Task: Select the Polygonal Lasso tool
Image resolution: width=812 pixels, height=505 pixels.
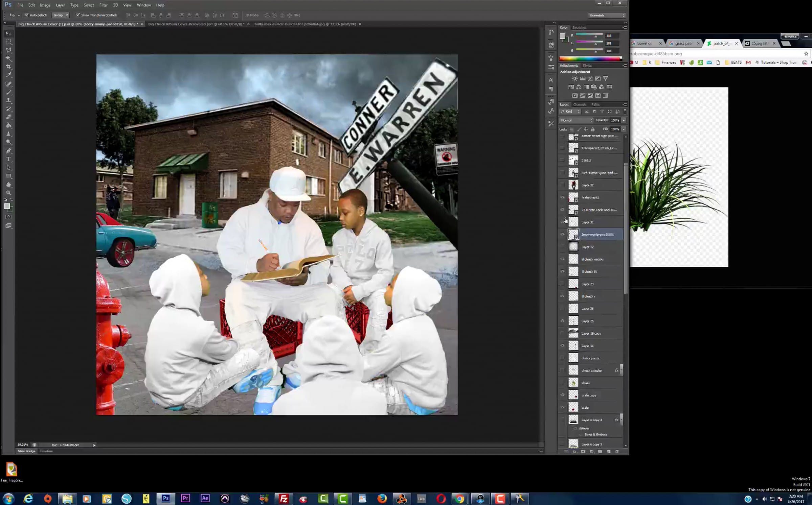Action: 9,50
